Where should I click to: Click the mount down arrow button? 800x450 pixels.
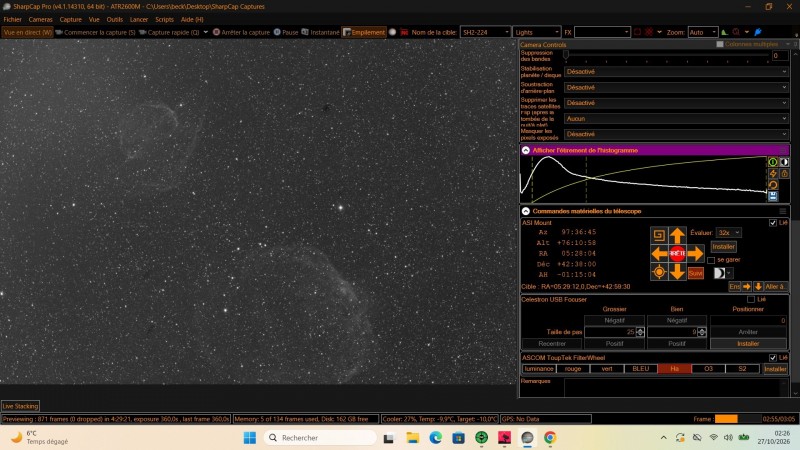tap(677, 272)
